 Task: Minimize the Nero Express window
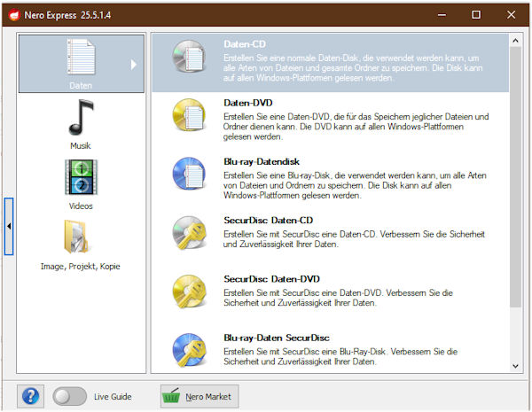[x=442, y=15]
